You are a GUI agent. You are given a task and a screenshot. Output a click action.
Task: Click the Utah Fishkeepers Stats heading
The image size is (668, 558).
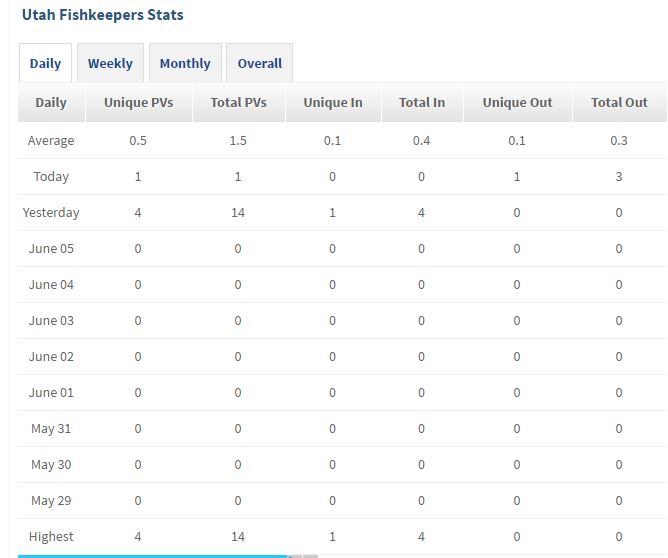pyautogui.click(x=102, y=15)
